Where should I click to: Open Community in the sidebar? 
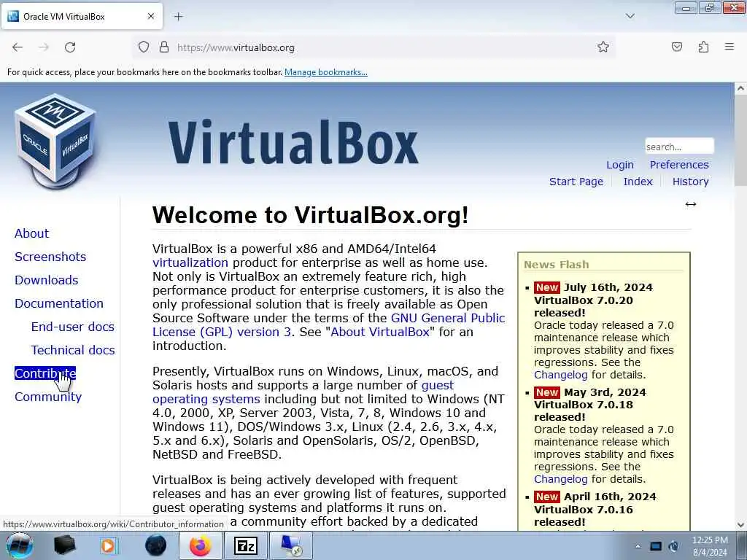click(x=47, y=397)
